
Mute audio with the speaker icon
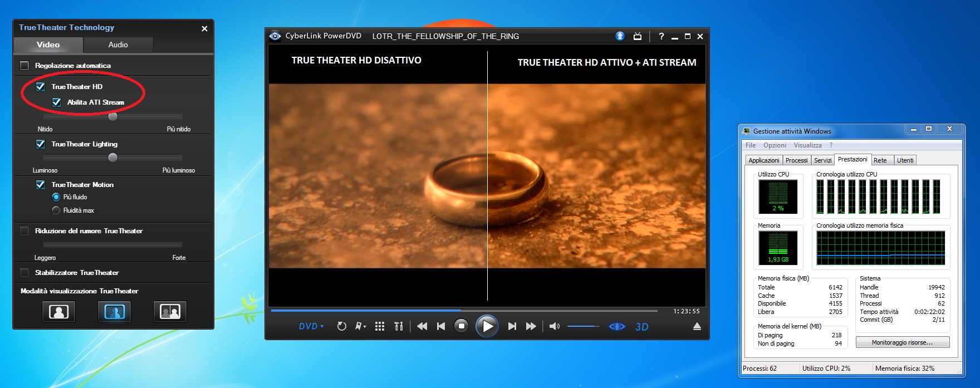554,327
